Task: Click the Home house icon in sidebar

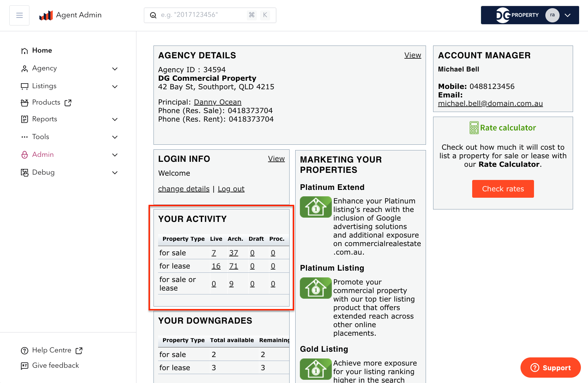Action: click(x=25, y=51)
